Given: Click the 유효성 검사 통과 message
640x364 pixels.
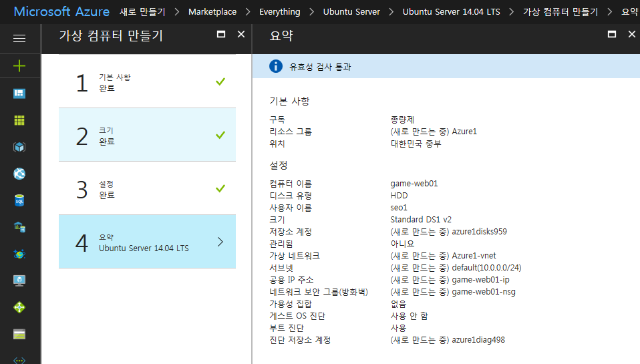Looking at the screenshot, I should [320, 67].
